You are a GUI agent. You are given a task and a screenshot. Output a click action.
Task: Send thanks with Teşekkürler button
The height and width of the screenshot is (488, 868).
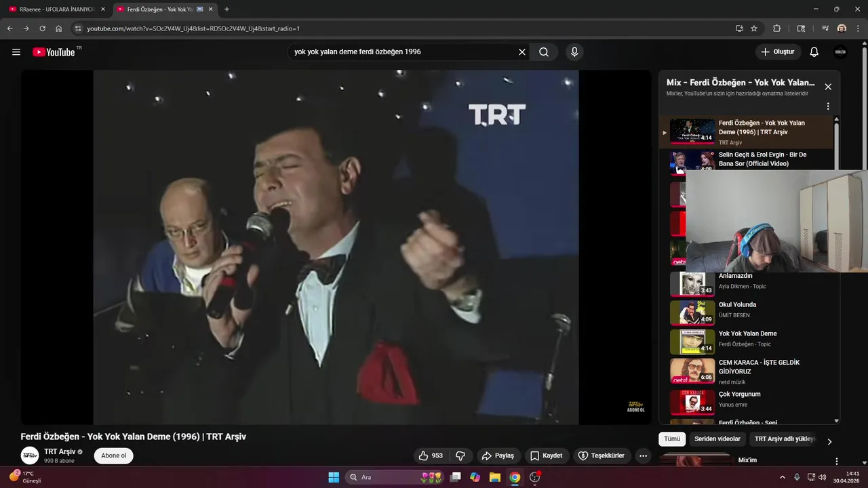[601, 455]
